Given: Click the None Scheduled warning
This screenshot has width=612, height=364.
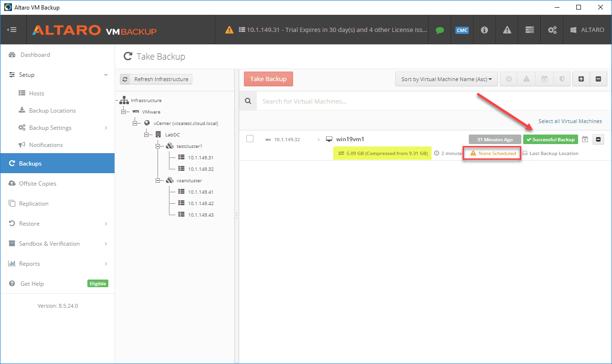Looking at the screenshot, I should (x=492, y=153).
